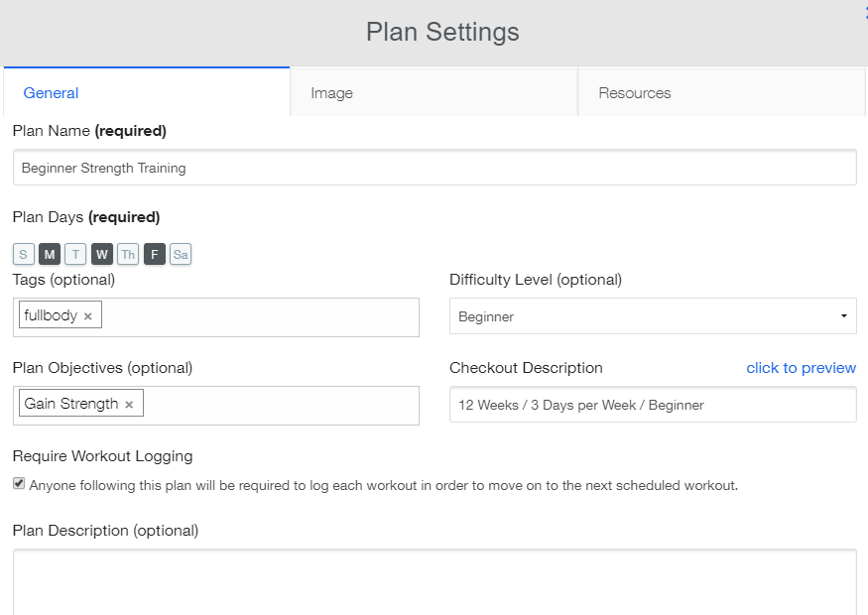Enable Saturday as a plan day
The image size is (868, 615).
click(180, 255)
